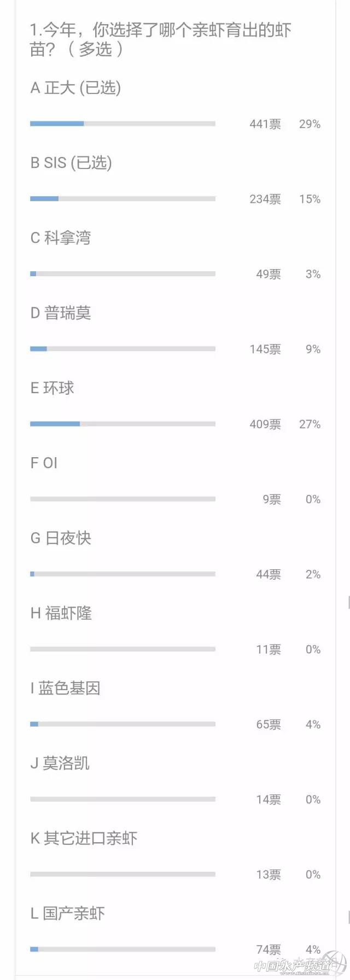Screen dimensions: 350x980
Task: Pick the I 蓝色基因 option
Action: coord(66,688)
